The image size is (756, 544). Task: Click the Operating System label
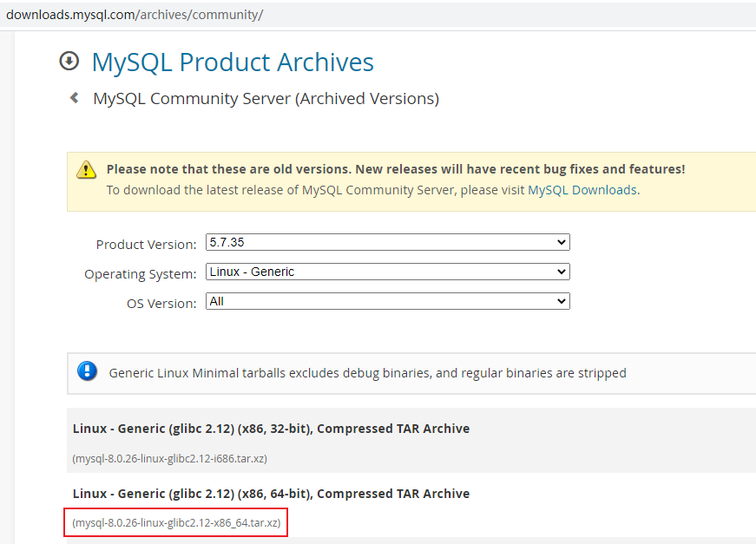coord(140,274)
